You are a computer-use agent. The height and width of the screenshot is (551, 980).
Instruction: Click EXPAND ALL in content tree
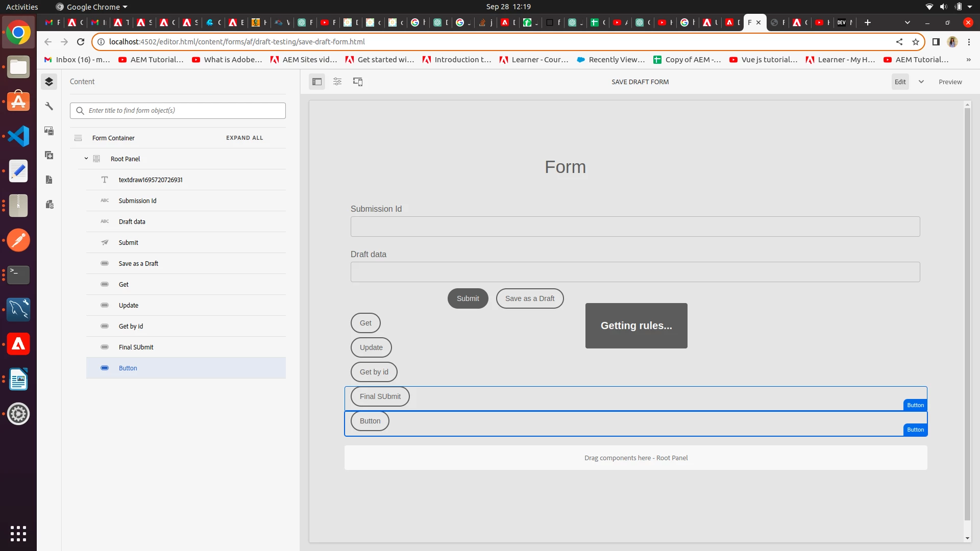point(244,138)
